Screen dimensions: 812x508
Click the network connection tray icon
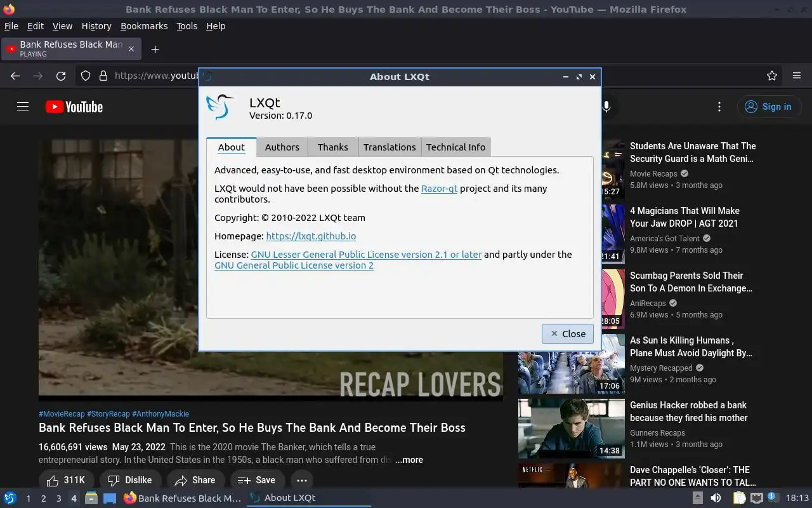756,498
